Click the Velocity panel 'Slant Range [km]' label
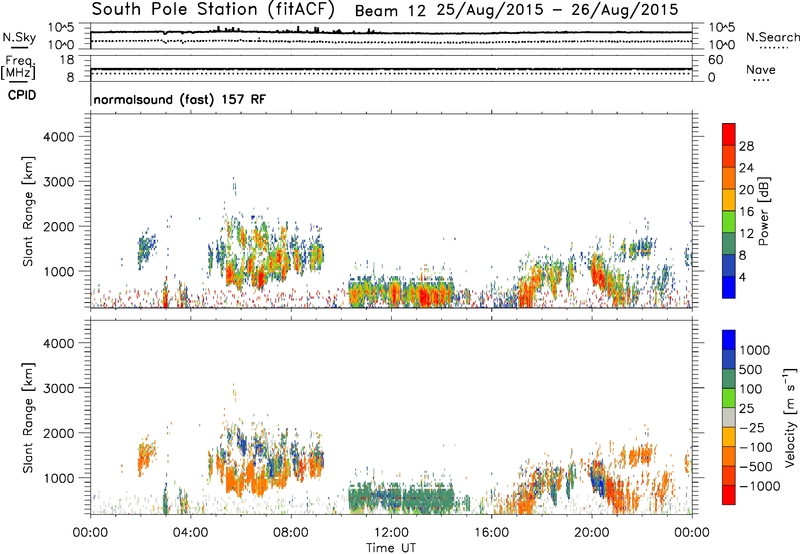 (28, 417)
